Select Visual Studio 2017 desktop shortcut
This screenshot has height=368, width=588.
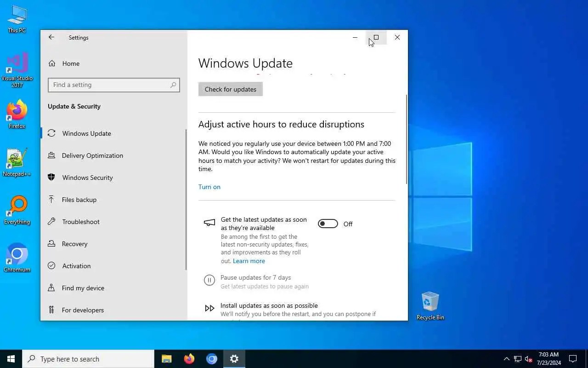click(17, 70)
